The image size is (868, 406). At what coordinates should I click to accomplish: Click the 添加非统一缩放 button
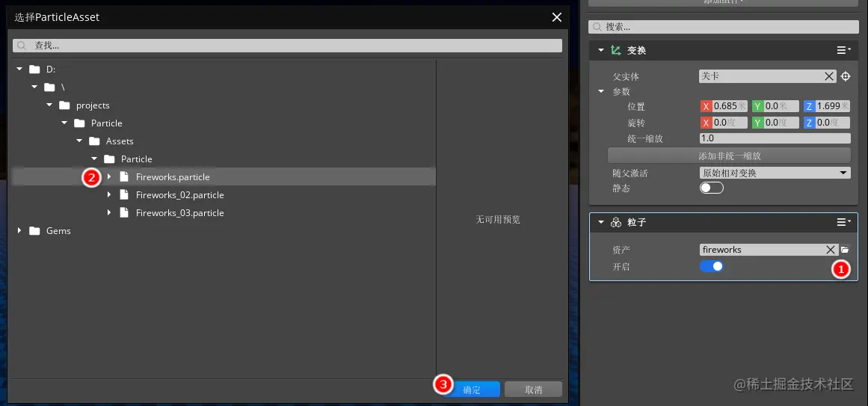click(729, 156)
